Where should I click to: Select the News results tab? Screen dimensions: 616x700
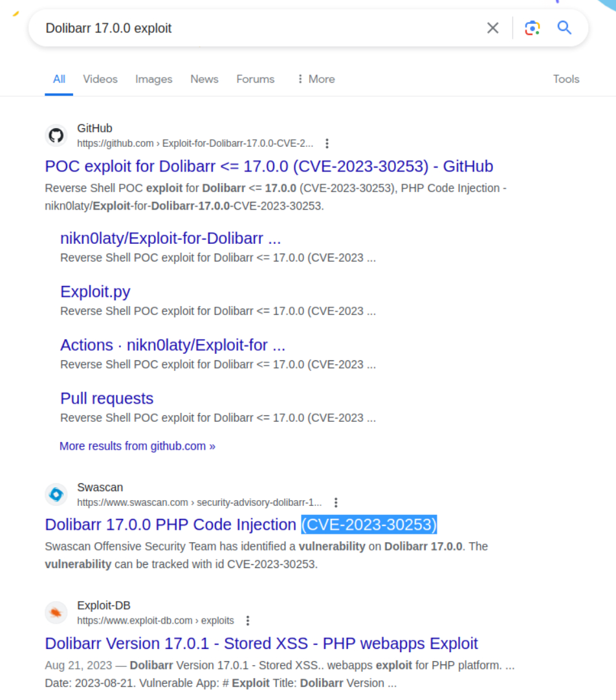pyautogui.click(x=204, y=79)
